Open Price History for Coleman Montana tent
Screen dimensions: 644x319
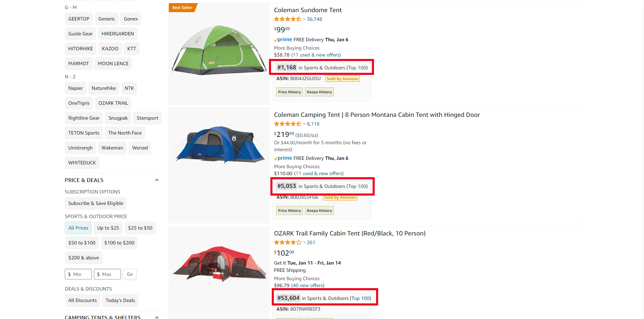[x=289, y=210]
